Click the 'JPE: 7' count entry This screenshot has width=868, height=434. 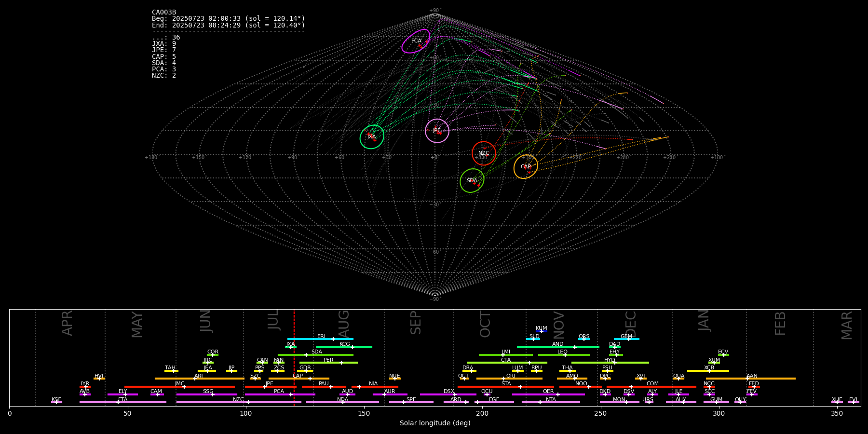(x=164, y=50)
